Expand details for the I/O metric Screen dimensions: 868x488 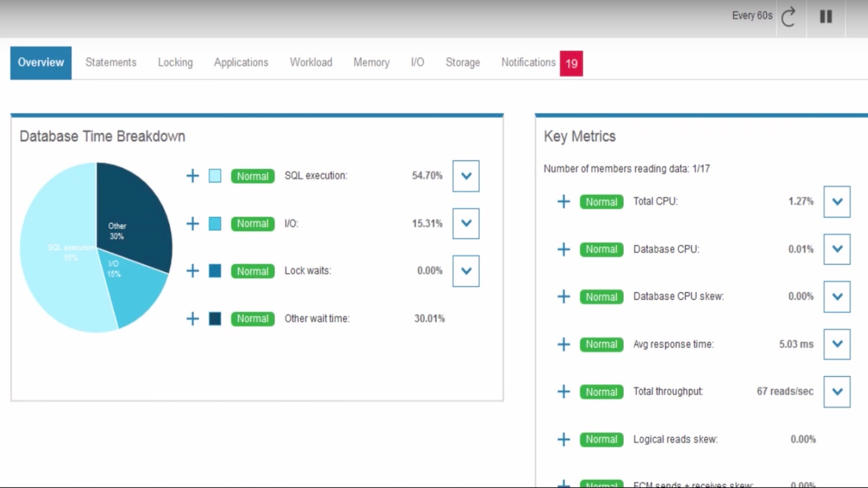pyautogui.click(x=465, y=223)
